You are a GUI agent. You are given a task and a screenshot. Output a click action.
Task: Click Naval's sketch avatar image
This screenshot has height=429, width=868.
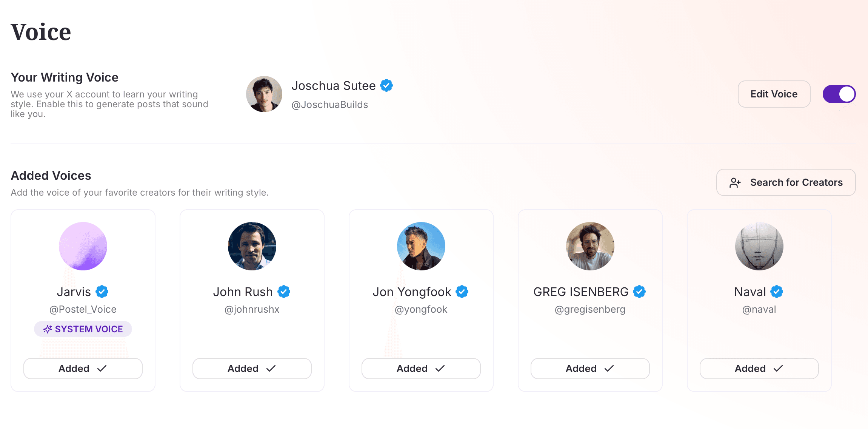click(x=759, y=246)
